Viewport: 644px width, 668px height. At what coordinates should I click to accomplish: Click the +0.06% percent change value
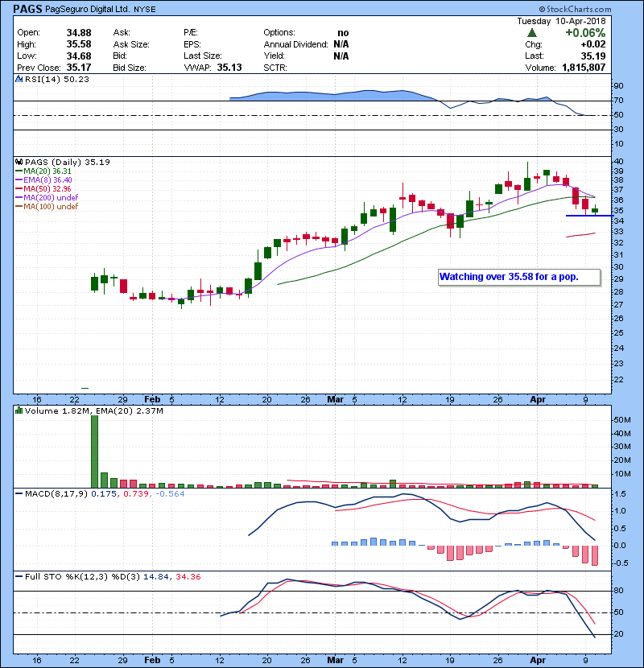[585, 33]
